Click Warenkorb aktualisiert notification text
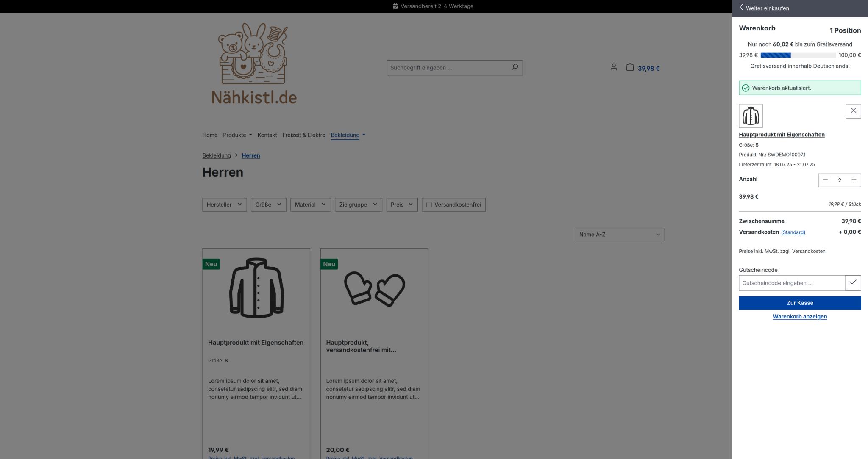The width and height of the screenshot is (868, 459). [x=782, y=88]
